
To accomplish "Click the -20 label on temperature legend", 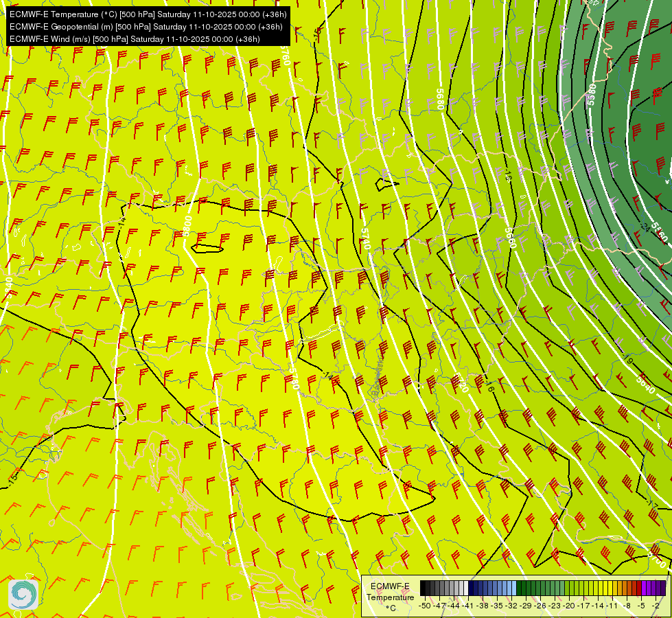I will 569,606.
